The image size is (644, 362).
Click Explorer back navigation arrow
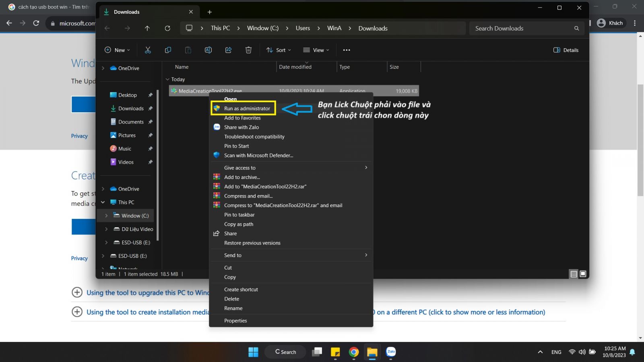107,28
